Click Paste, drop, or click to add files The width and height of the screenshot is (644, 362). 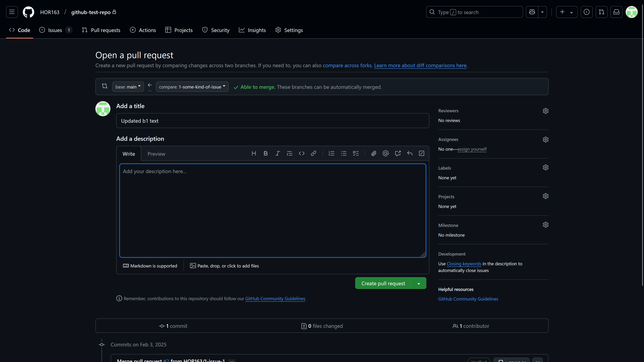(x=224, y=266)
